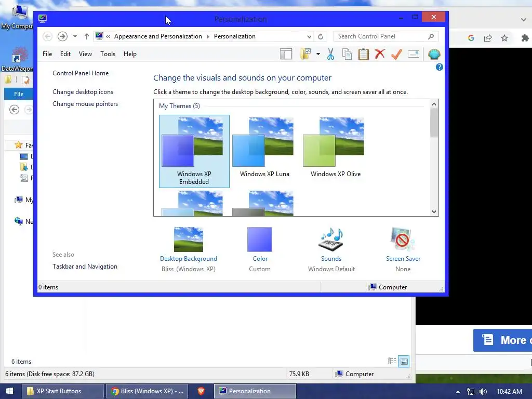Screen dimensions: 532x399
Task: Click the second-row light blue theme thumbnail
Action: (x=192, y=203)
